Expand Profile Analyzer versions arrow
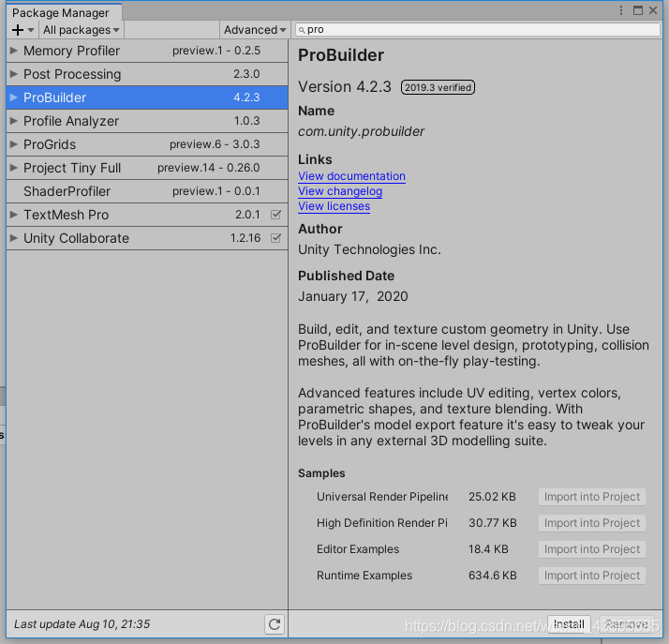 point(14,121)
